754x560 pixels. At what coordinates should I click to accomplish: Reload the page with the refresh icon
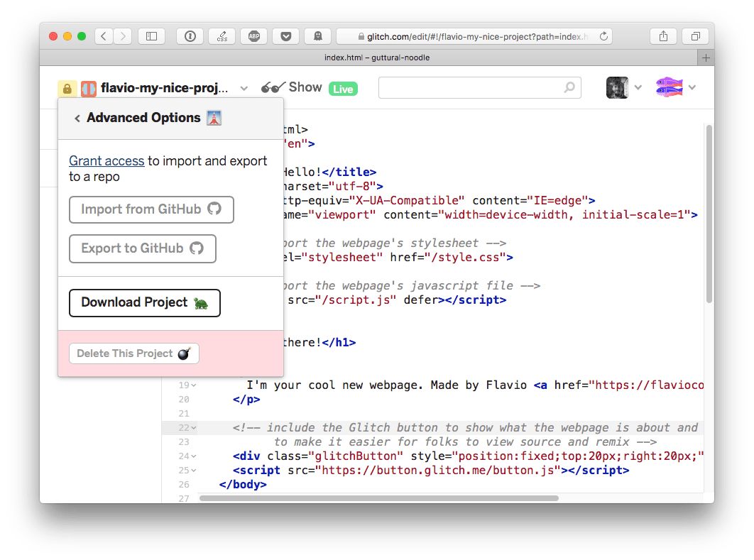pyautogui.click(x=603, y=36)
